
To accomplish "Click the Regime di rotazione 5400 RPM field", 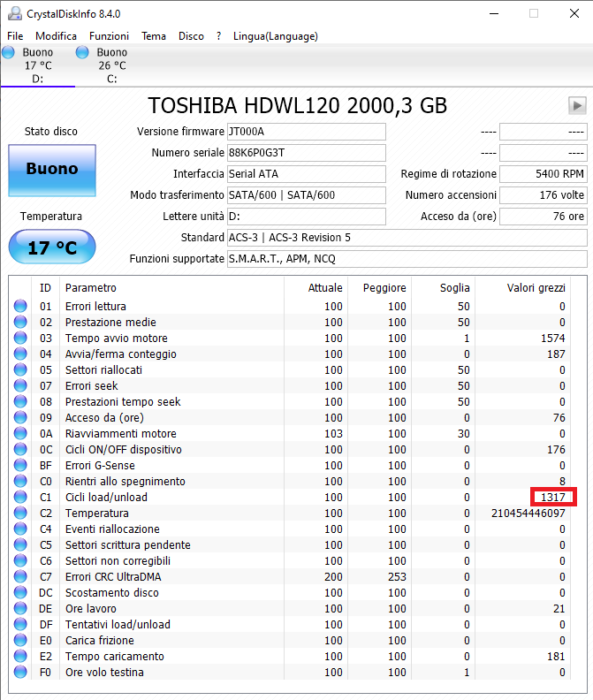I will click(543, 173).
